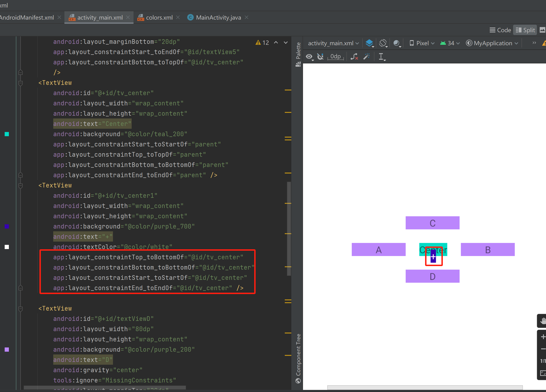Viewport: 546px width, 392px height.
Task: Open the night mode selector icon
Action: coord(397,43)
